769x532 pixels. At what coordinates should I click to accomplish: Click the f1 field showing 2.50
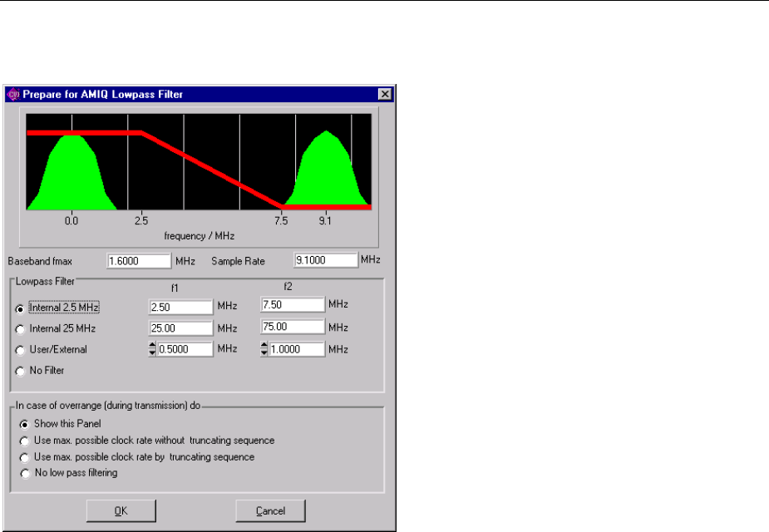point(181,307)
